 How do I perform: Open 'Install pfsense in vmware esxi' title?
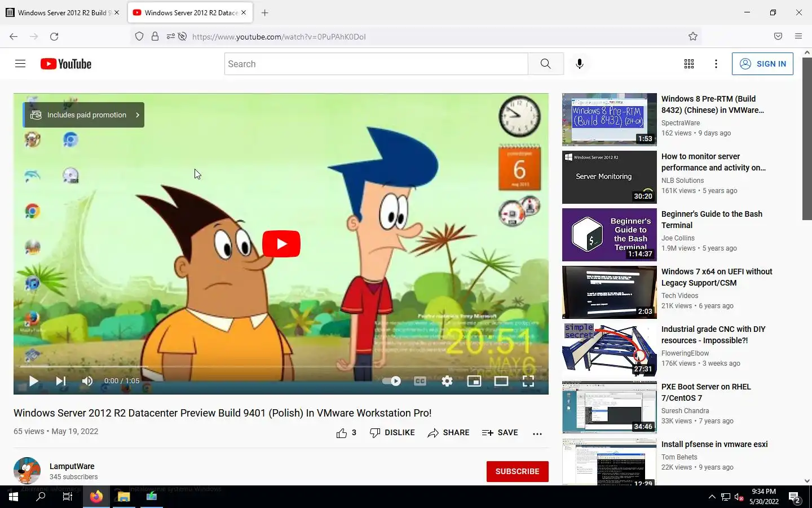coord(714,444)
